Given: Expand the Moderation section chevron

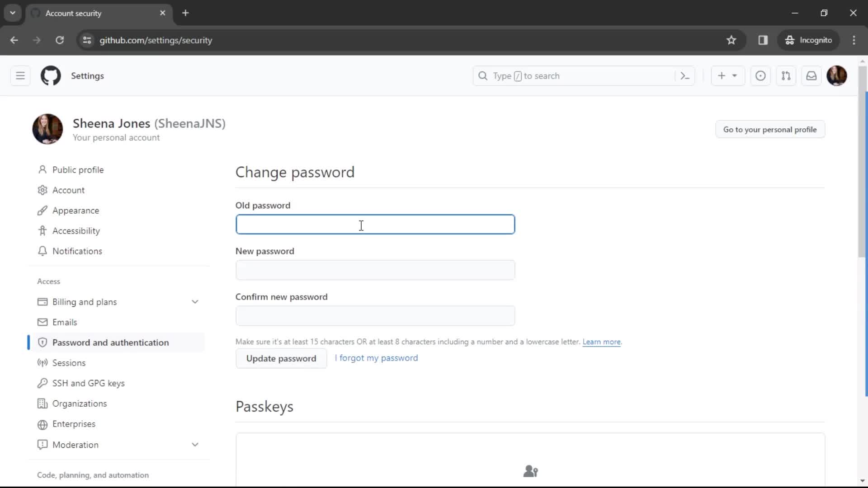Looking at the screenshot, I should coord(196,445).
